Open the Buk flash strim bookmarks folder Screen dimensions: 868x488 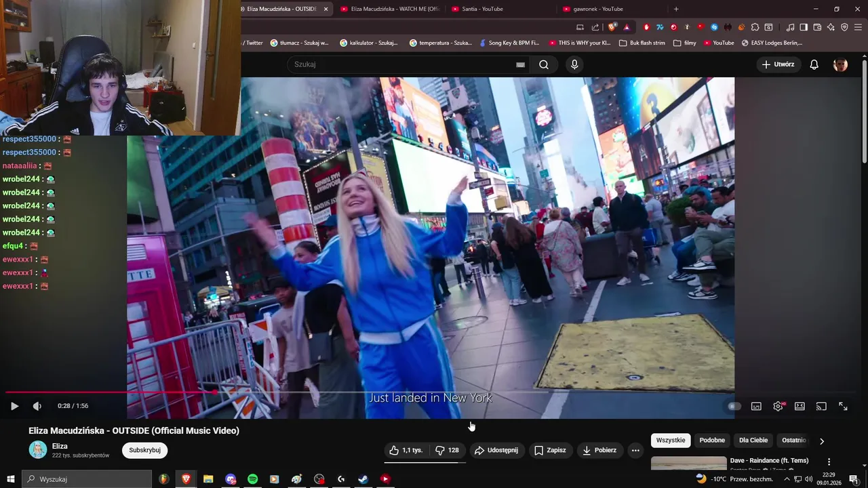click(x=642, y=43)
